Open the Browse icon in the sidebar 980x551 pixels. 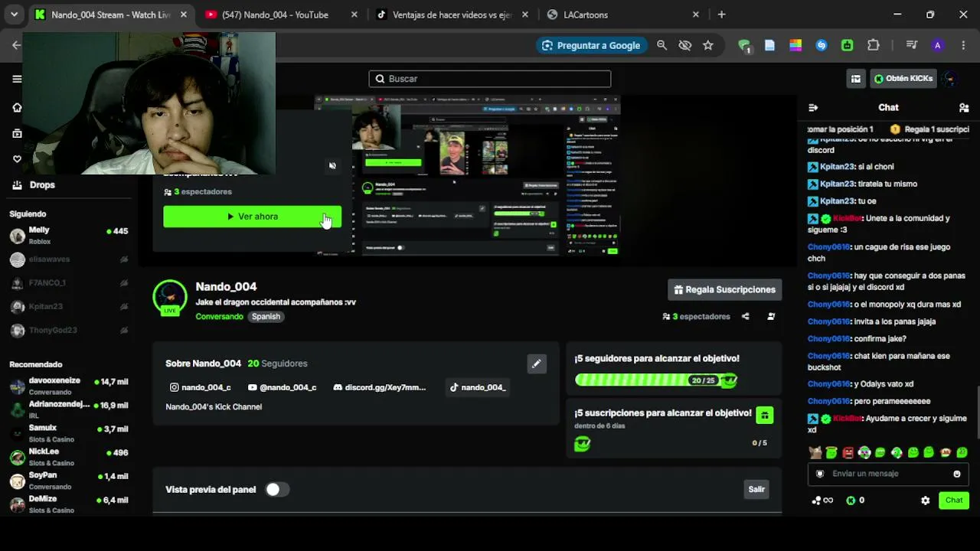click(17, 134)
